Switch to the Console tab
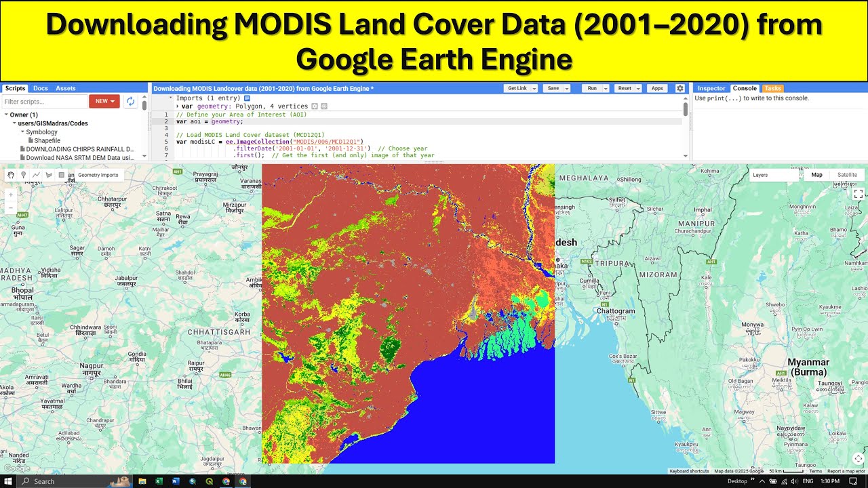 tap(745, 88)
